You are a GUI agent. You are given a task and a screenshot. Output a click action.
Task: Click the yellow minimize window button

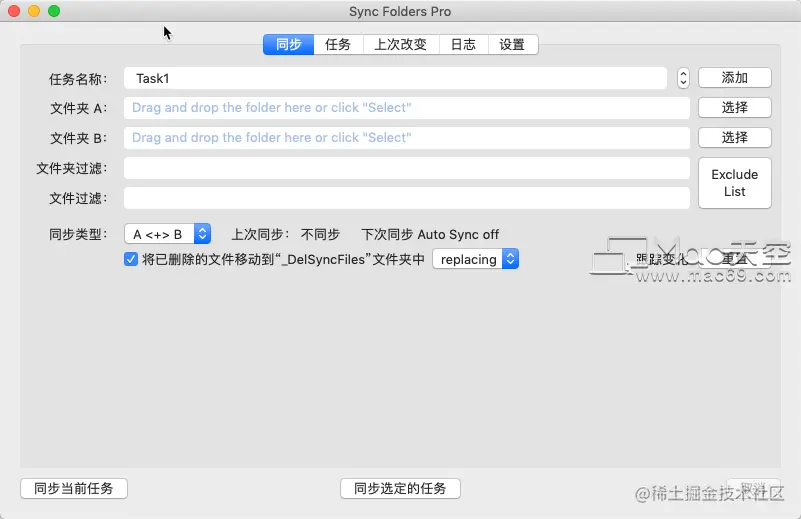click(34, 11)
